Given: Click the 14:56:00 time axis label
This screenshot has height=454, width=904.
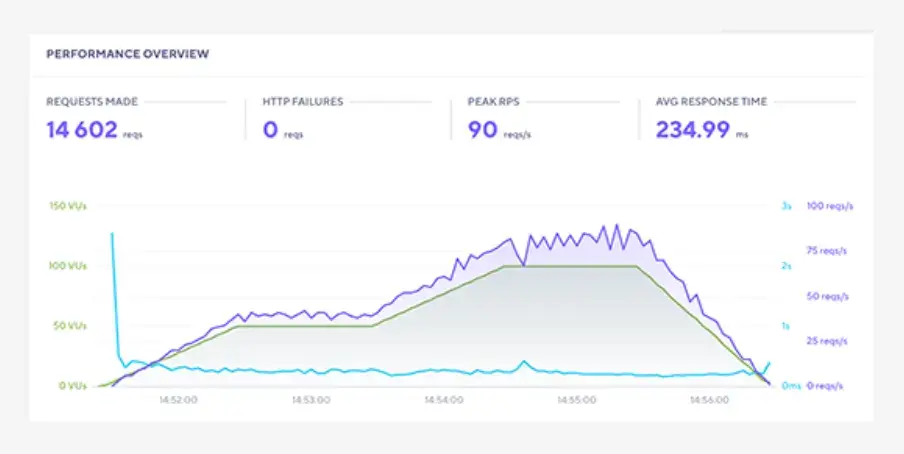Looking at the screenshot, I should [709, 399].
